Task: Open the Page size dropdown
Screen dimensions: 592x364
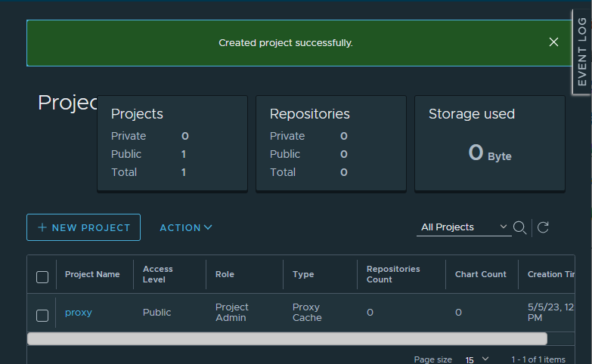Action: (476, 359)
